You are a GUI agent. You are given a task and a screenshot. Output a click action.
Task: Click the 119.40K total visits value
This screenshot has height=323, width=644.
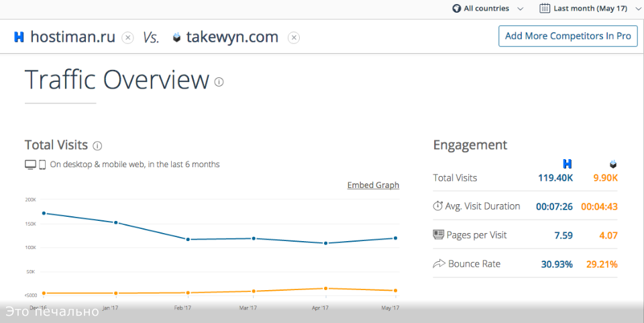pos(555,178)
